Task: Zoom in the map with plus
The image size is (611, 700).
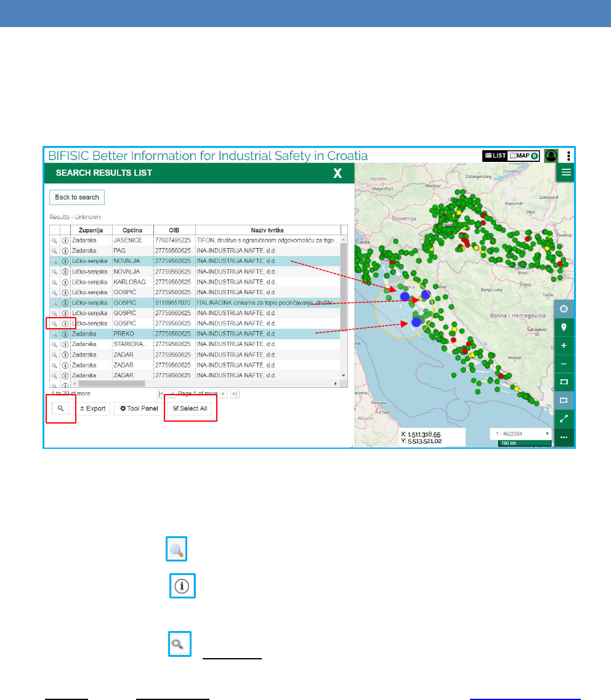Action: pyautogui.click(x=564, y=345)
